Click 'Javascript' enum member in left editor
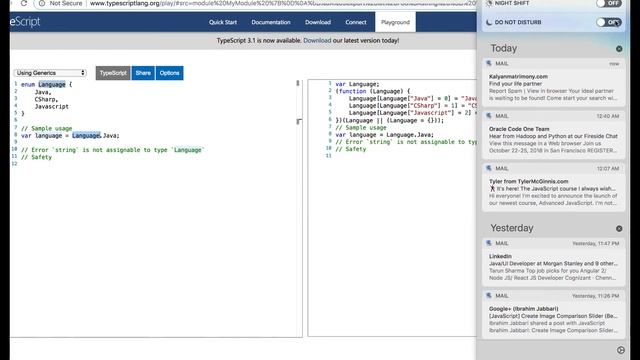Viewport: 640px width, 360px height. pyautogui.click(x=51, y=107)
